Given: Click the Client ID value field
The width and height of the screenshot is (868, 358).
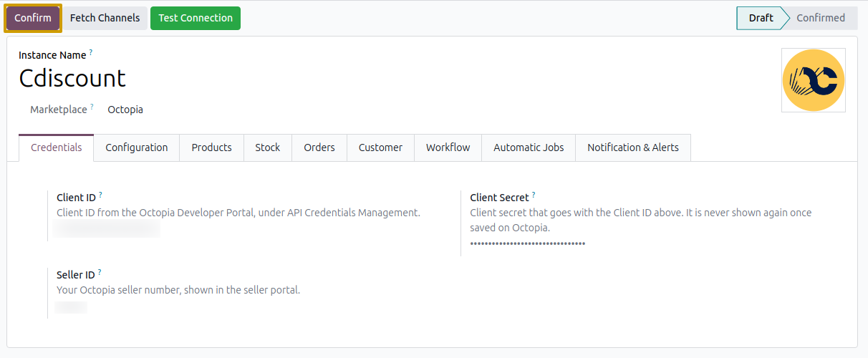Looking at the screenshot, I should click(107, 229).
